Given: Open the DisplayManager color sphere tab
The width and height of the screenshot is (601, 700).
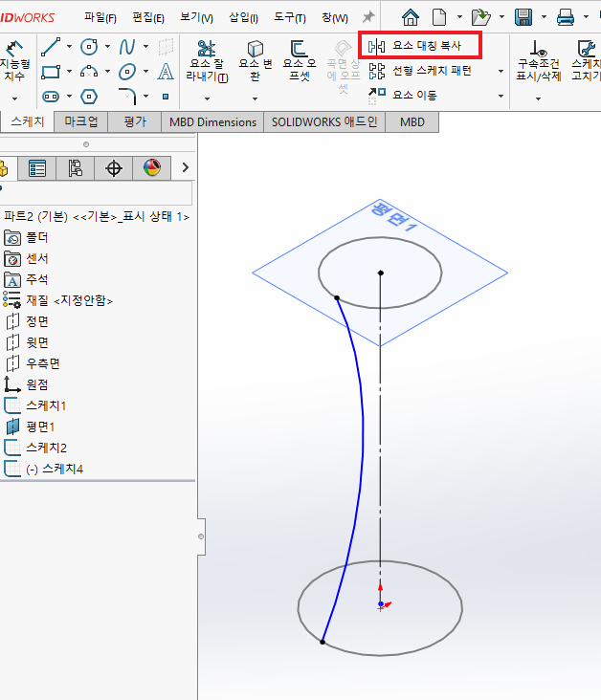Looking at the screenshot, I should [x=152, y=168].
